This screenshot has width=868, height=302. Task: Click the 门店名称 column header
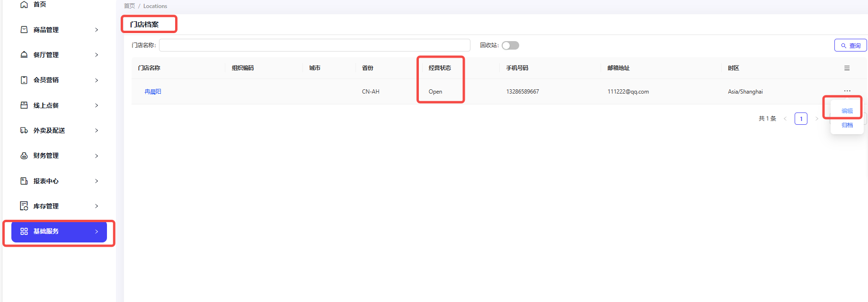click(149, 68)
